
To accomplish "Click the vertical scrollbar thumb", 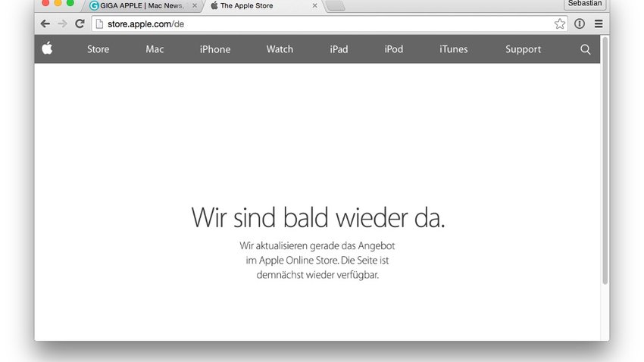I will coord(605,160).
